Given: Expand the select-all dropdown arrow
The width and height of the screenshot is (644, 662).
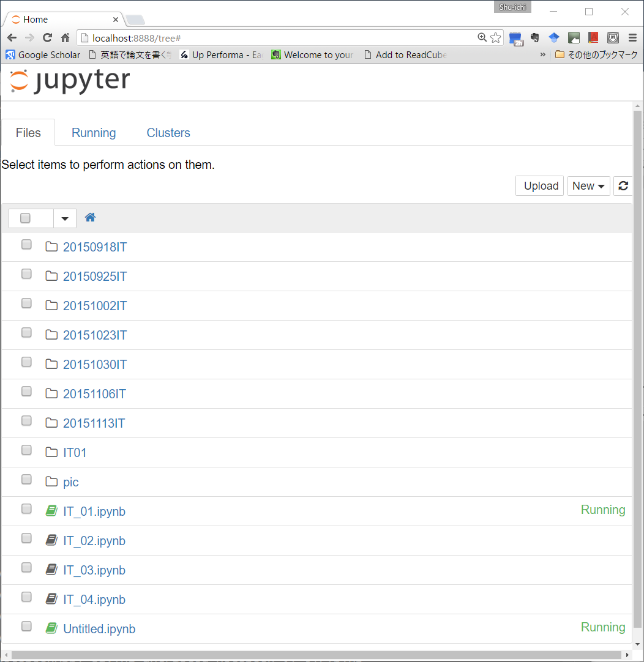Looking at the screenshot, I should 65,218.
